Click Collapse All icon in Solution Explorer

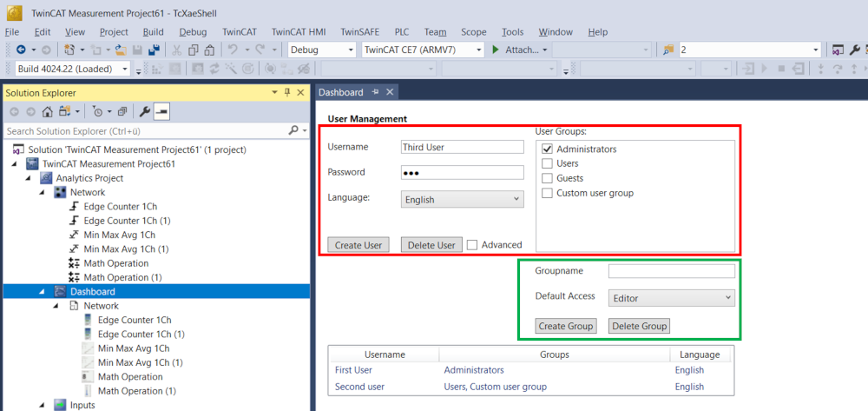click(x=122, y=111)
